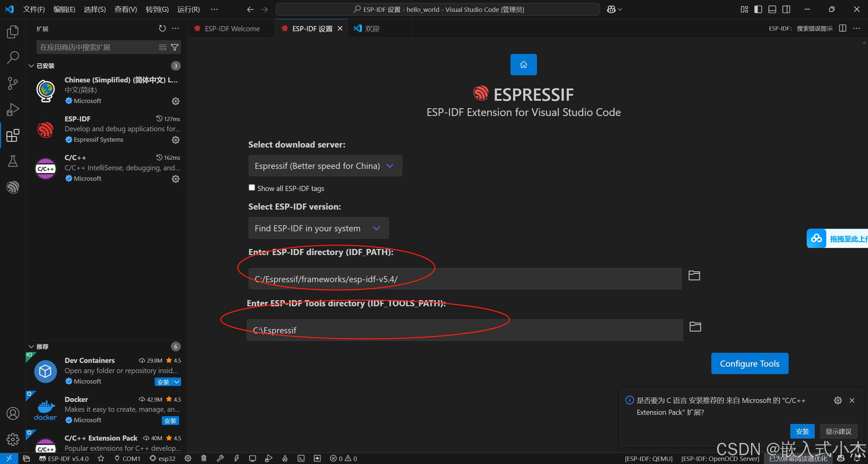Select the esp32 device target in status bar
Image resolution: width=868 pixels, height=464 pixels.
(x=162, y=458)
